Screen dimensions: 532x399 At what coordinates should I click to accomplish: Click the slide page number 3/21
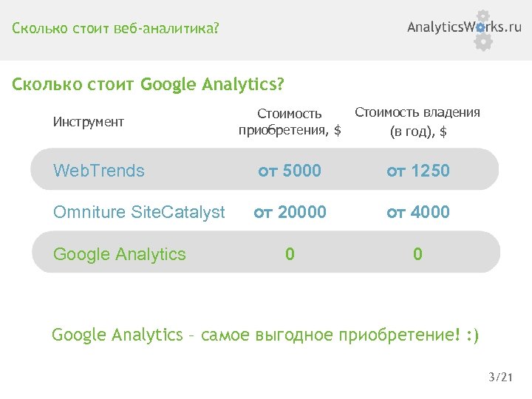click(x=500, y=378)
